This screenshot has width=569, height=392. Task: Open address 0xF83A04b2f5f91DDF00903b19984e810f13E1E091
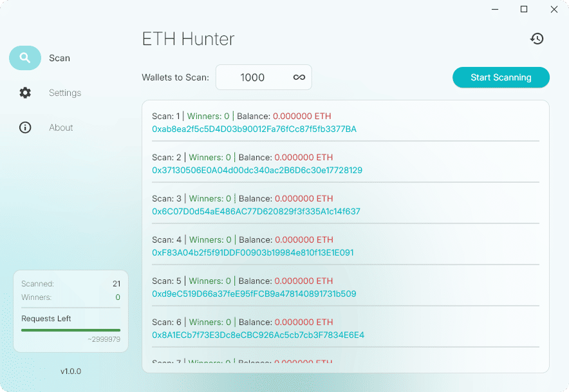pyautogui.click(x=253, y=252)
